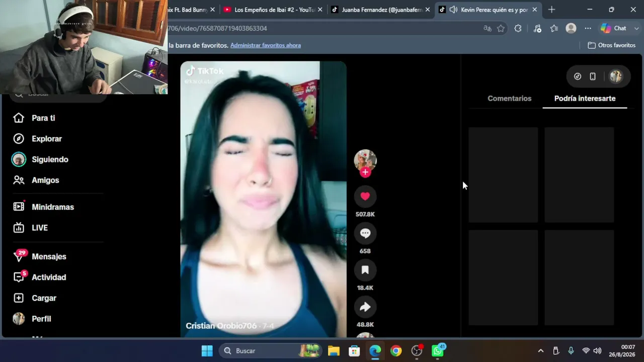
Task: Open the browser profile account icon
Action: pyautogui.click(x=571, y=29)
